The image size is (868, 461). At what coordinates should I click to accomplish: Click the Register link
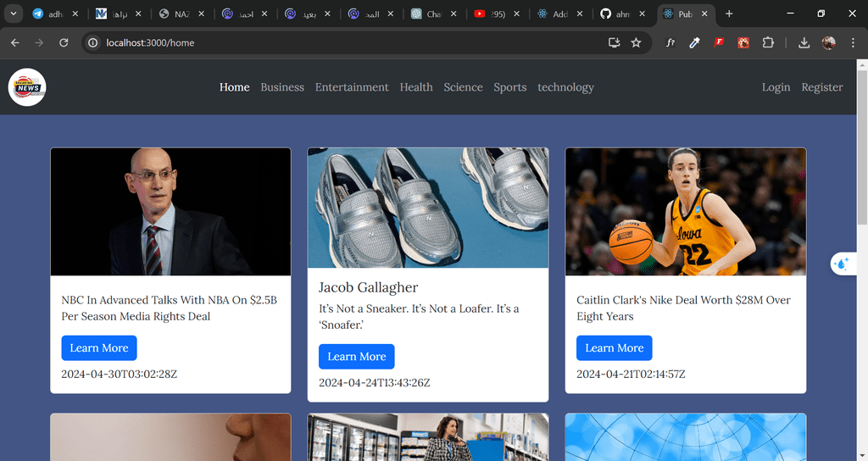click(822, 87)
